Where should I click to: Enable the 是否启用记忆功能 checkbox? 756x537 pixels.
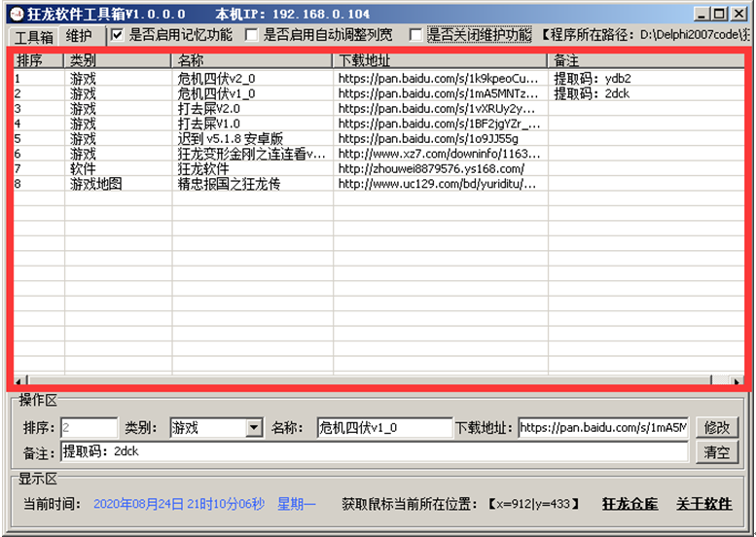pos(118,35)
